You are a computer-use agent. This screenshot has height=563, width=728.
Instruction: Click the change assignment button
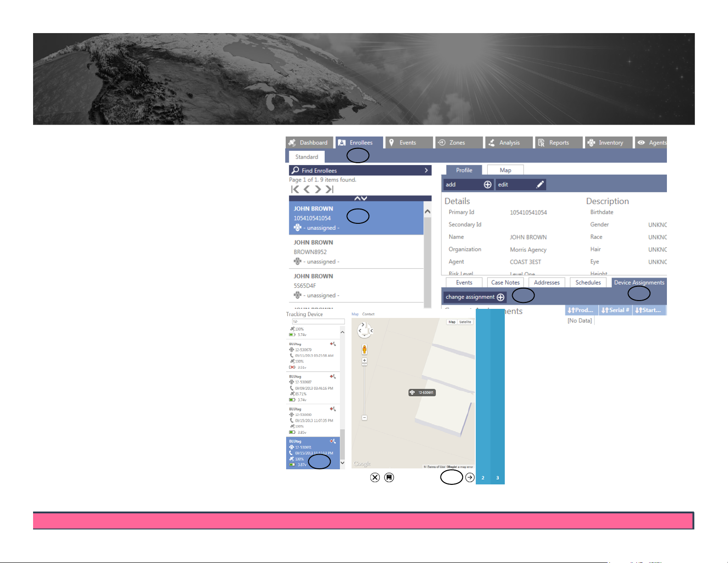click(x=475, y=297)
